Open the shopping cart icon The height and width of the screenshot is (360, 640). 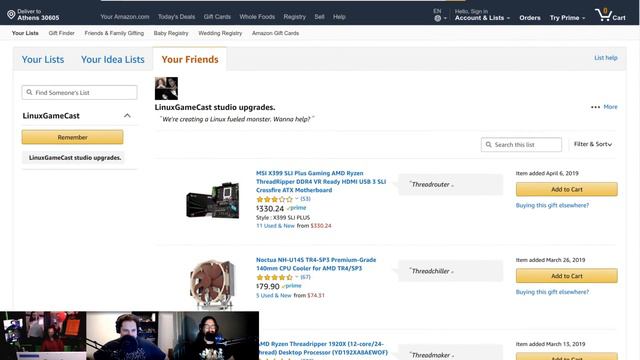(x=603, y=15)
